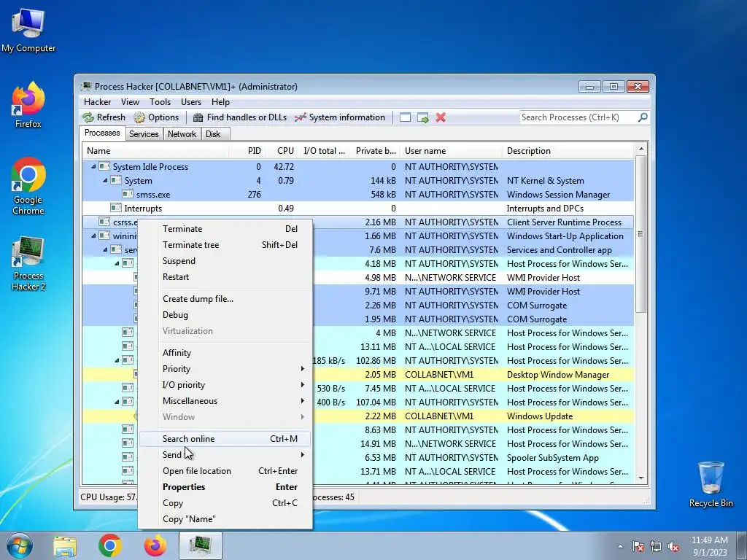Collapse the services tree node
The width and height of the screenshot is (747, 560).
tap(105, 249)
